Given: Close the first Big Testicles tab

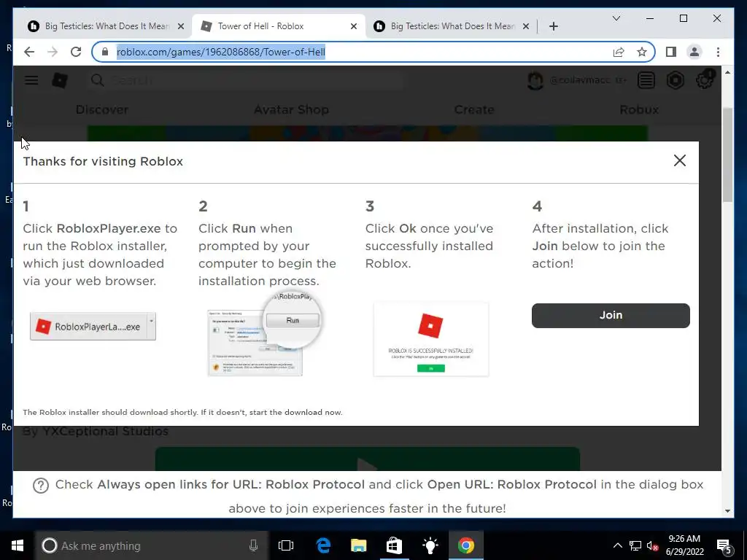Looking at the screenshot, I should pyautogui.click(x=181, y=26).
